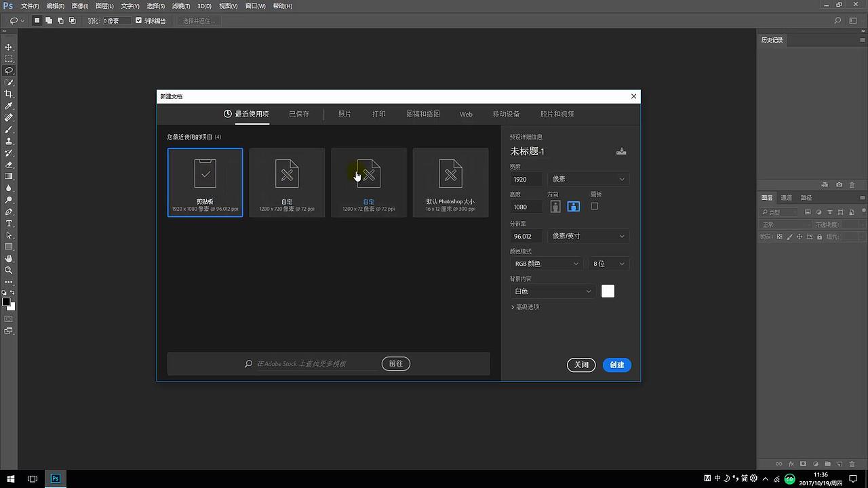Click the search icon in the options bar
868x488 pixels.
click(x=838, y=21)
